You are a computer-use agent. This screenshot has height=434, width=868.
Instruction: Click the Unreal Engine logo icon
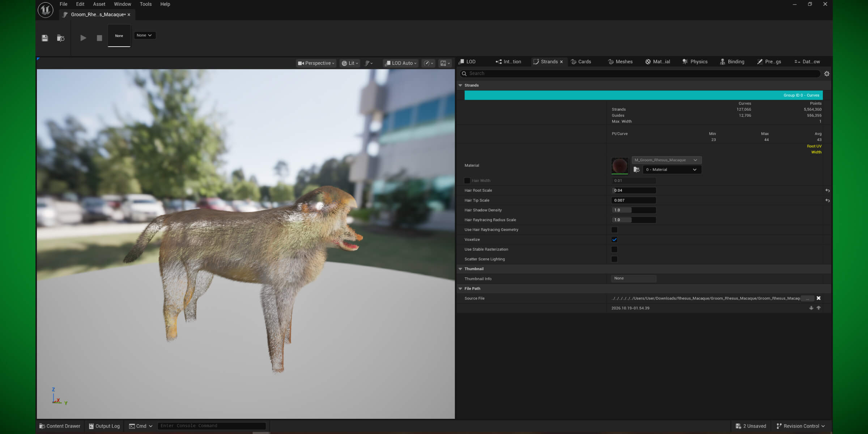(x=46, y=10)
